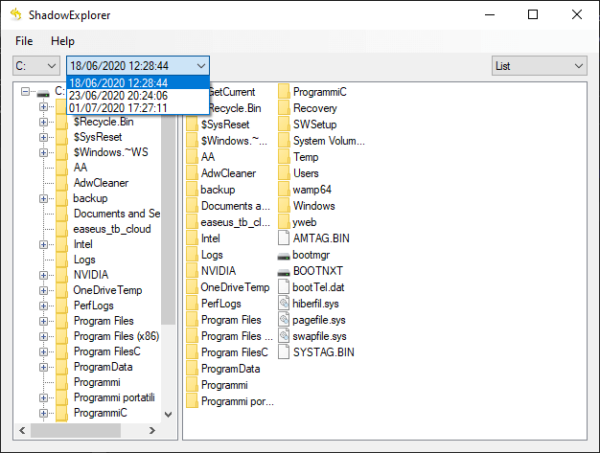Select OneDriveTemp in the file list

coord(235,287)
